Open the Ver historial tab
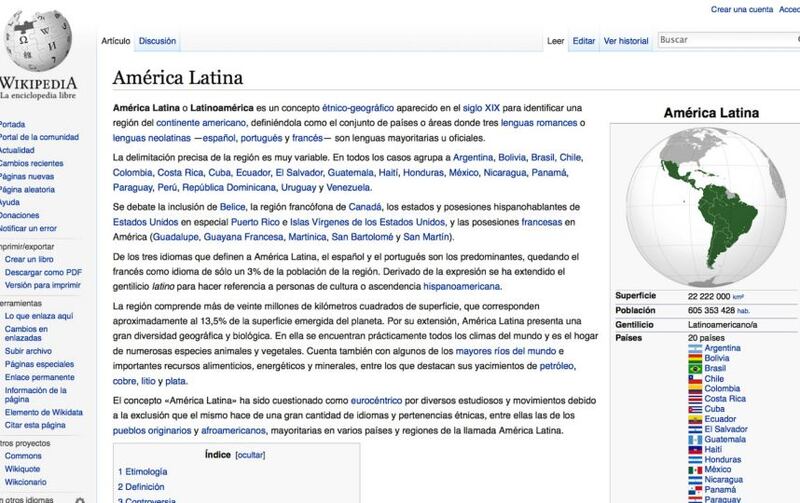Viewport: 800px width, 503px height. tap(626, 41)
